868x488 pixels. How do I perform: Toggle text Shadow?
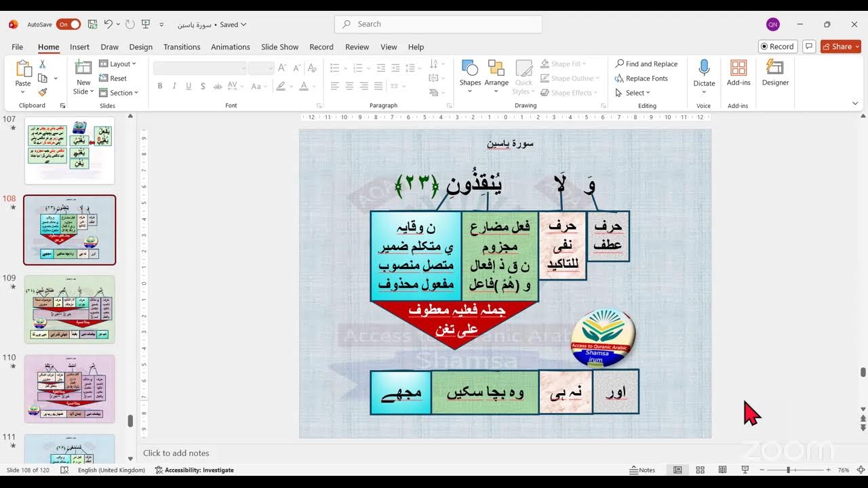(x=203, y=86)
